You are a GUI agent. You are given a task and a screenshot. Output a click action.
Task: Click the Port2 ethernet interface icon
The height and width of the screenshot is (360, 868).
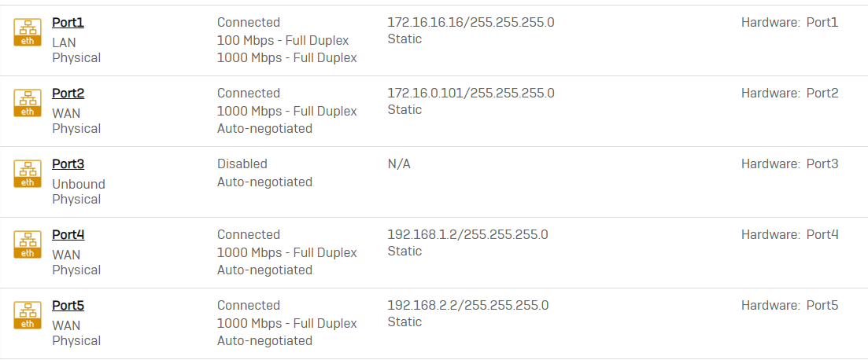pyautogui.click(x=27, y=103)
